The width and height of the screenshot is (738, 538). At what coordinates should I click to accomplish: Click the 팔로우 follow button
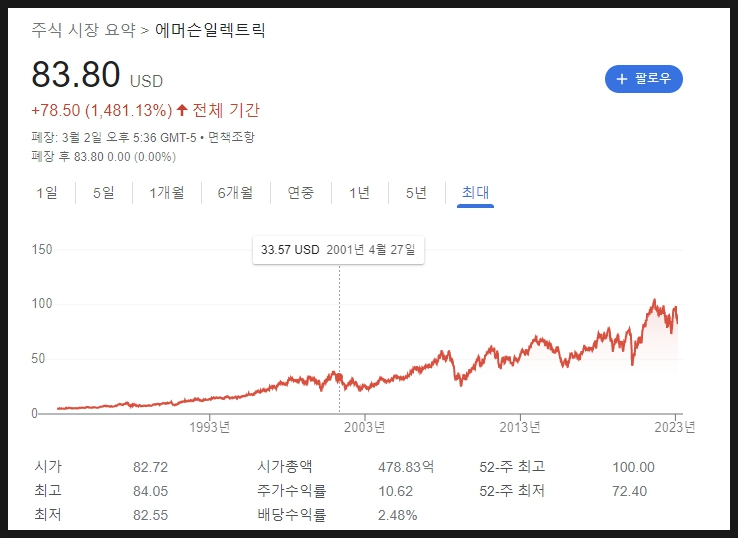click(x=643, y=79)
